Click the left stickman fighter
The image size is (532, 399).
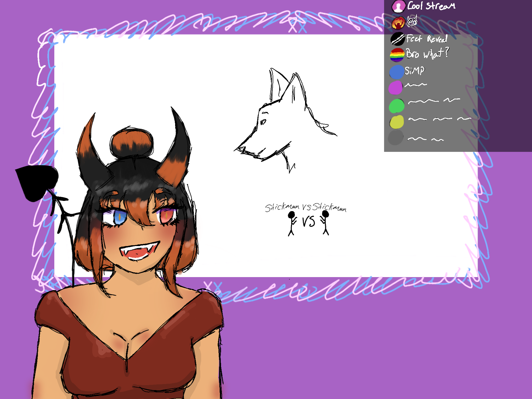tap(291, 223)
